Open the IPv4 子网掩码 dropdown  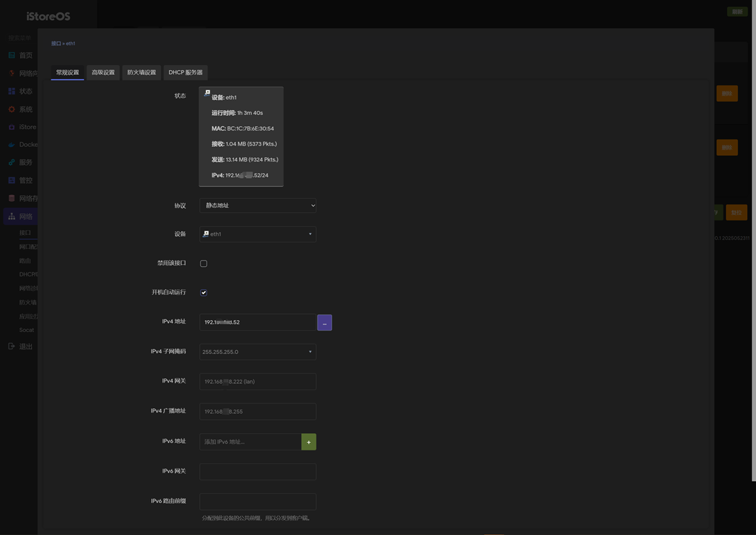point(257,352)
